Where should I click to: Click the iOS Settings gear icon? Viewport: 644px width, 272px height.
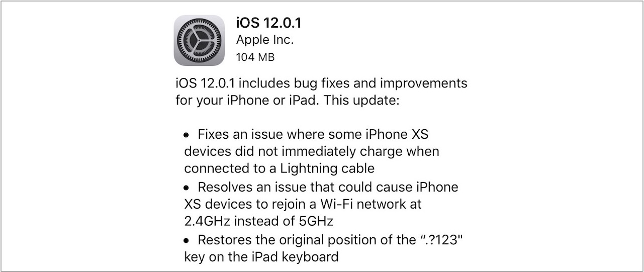[199, 40]
